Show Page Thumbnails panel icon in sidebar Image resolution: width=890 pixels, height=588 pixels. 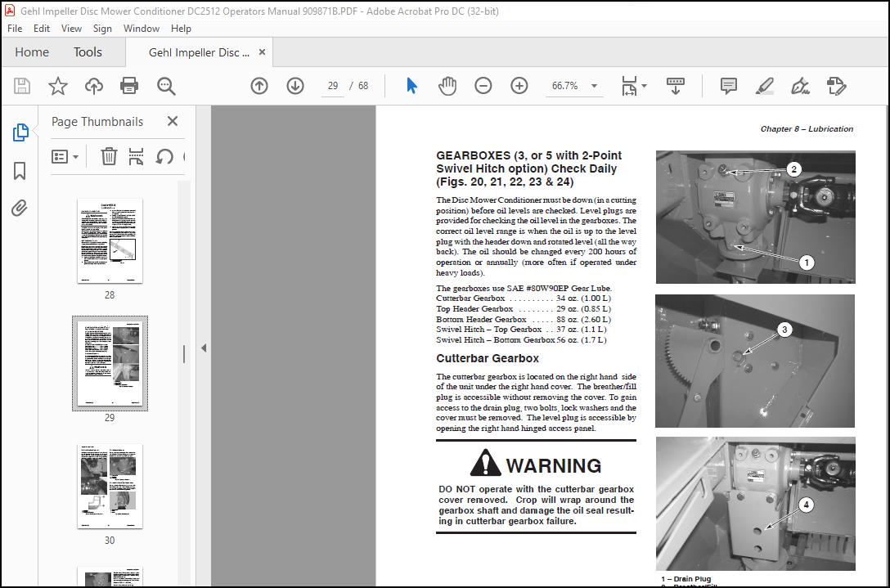[20, 132]
